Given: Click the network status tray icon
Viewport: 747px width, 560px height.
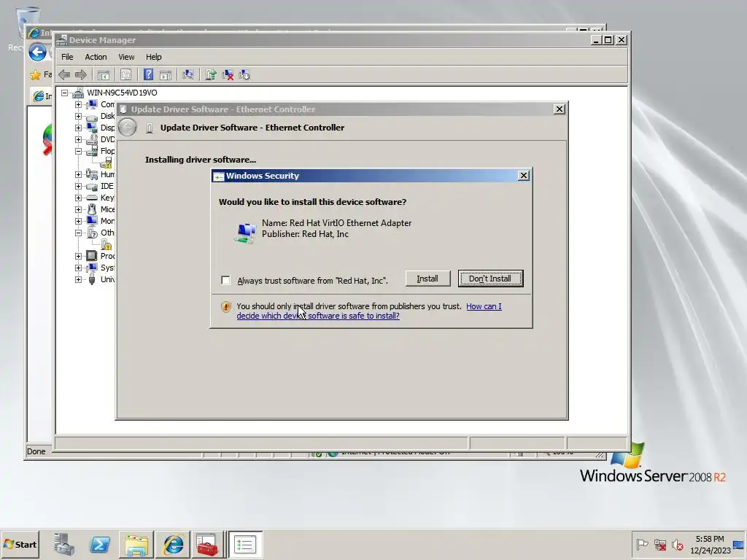Looking at the screenshot, I should 659,544.
